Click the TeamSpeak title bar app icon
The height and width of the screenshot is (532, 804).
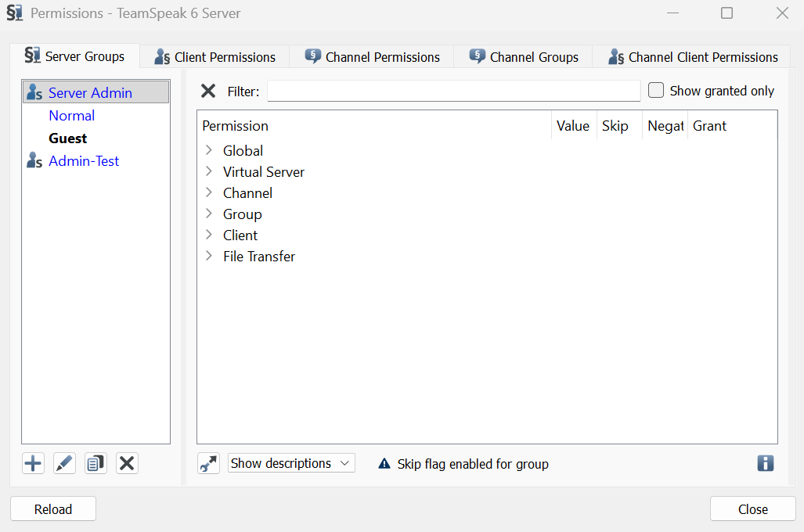15,13
